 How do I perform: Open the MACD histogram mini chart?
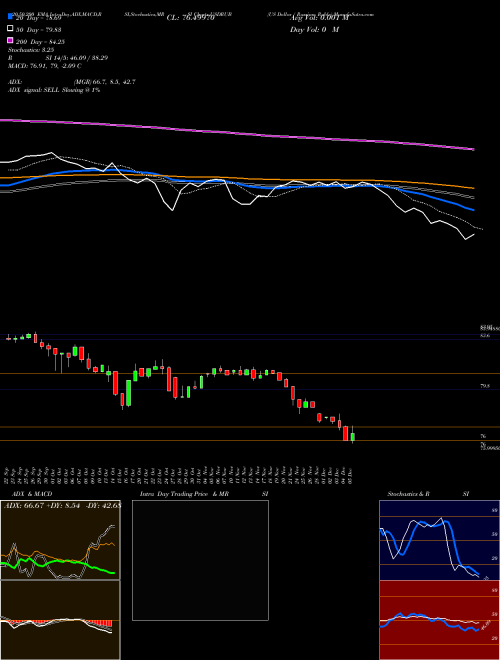click(60, 620)
